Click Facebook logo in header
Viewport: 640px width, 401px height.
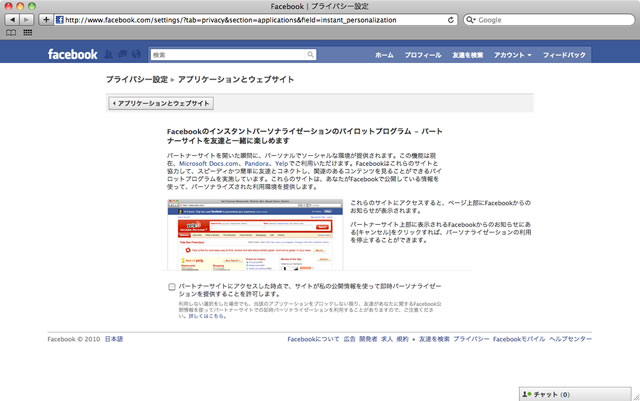pos(73,54)
